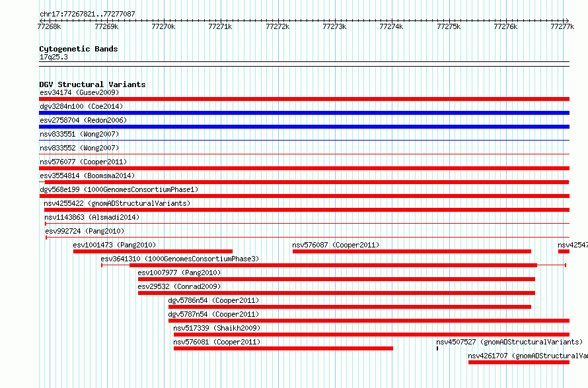Click red bar under dgv5786n54
Image resolution: width=588 pixels, height=388 pixels.
point(349,307)
